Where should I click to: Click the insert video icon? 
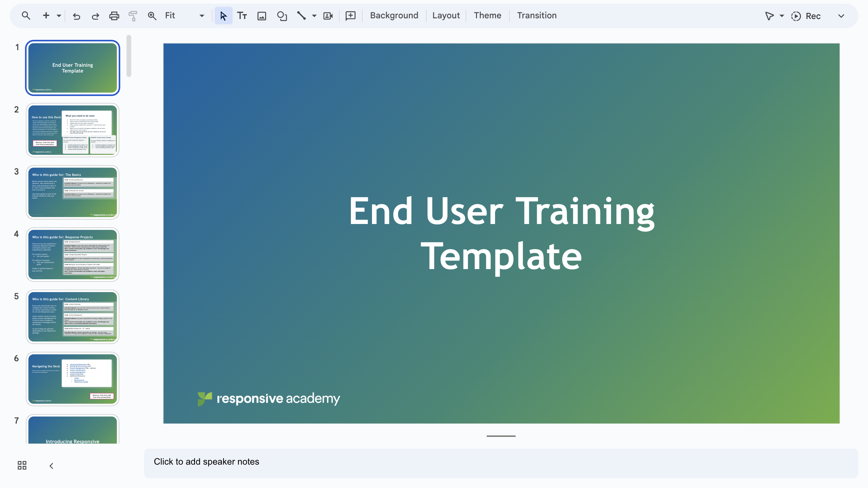pos(328,16)
